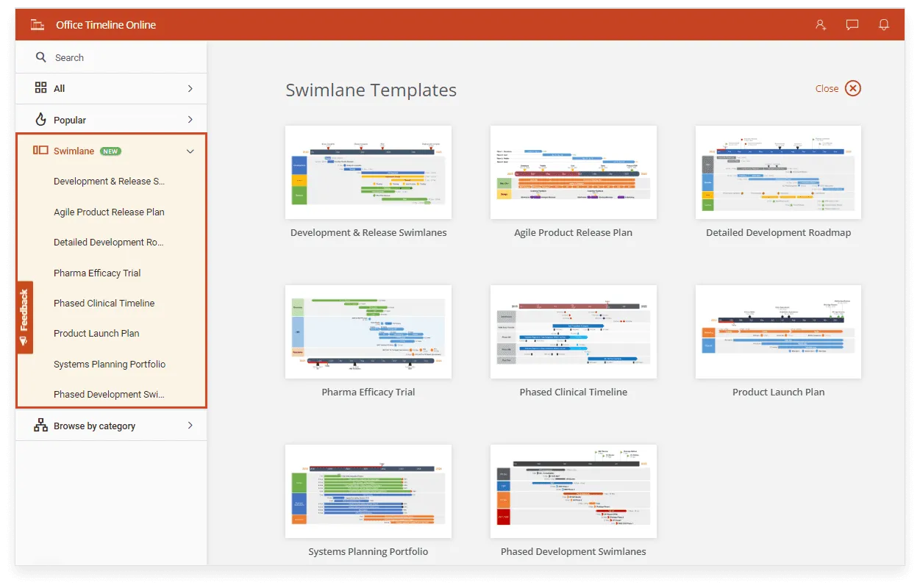Expand Browse by category chevron

point(190,426)
